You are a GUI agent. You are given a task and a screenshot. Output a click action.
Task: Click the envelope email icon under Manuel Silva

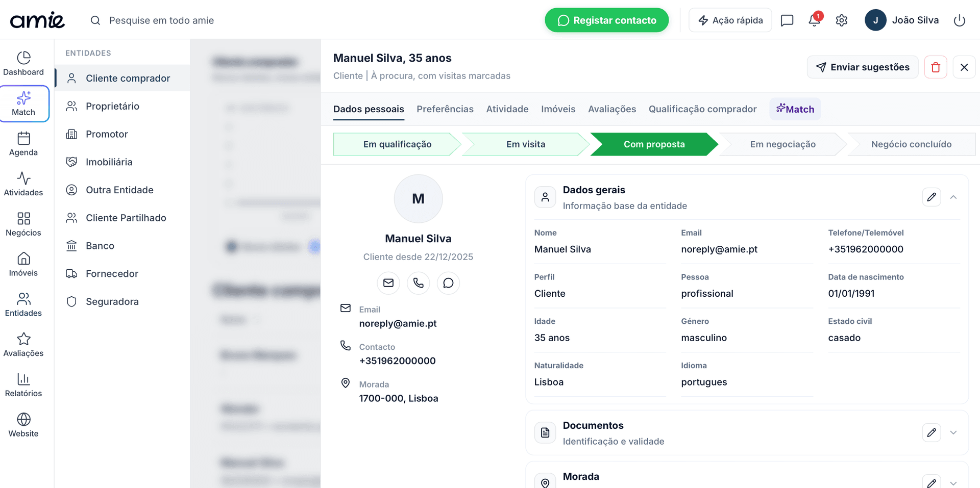(x=388, y=283)
